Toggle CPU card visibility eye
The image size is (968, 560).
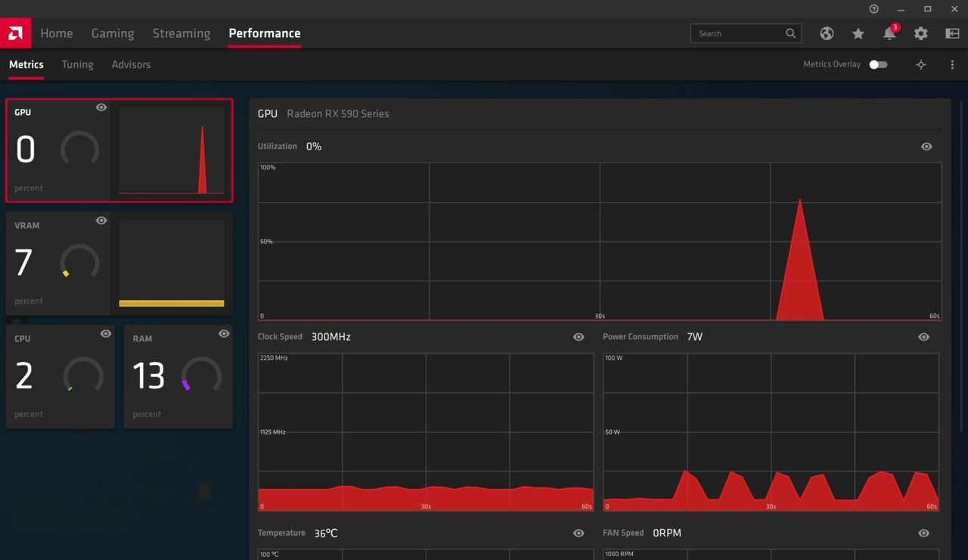(x=106, y=333)
